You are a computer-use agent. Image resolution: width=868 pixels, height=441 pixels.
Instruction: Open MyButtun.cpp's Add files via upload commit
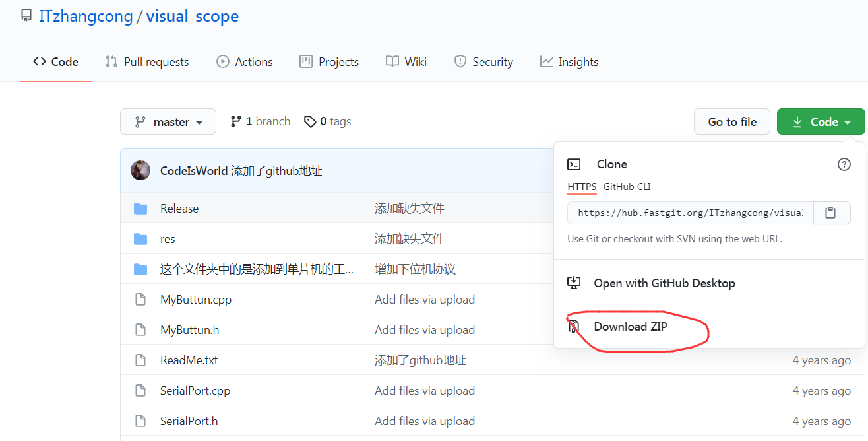(x=425, y=300)
